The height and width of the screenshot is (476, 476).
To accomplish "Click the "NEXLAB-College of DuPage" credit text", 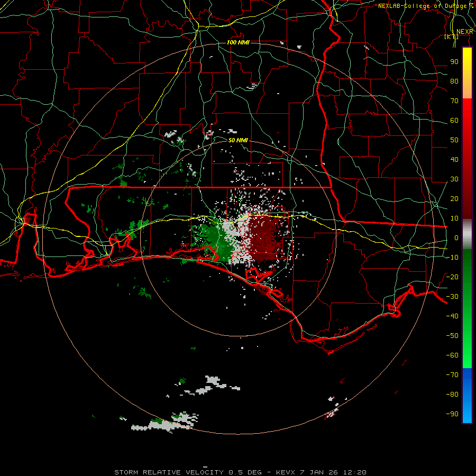I will [422, 6].
